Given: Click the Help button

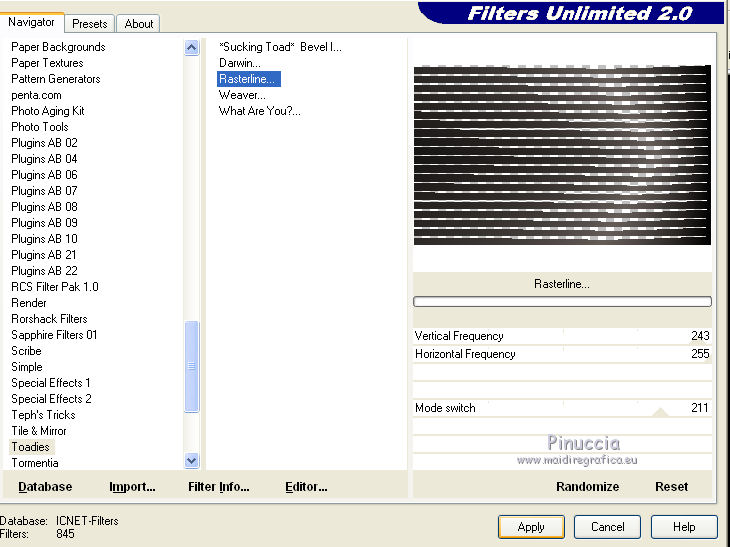Looking at the screenshot, I should click(x=684, y=527).
